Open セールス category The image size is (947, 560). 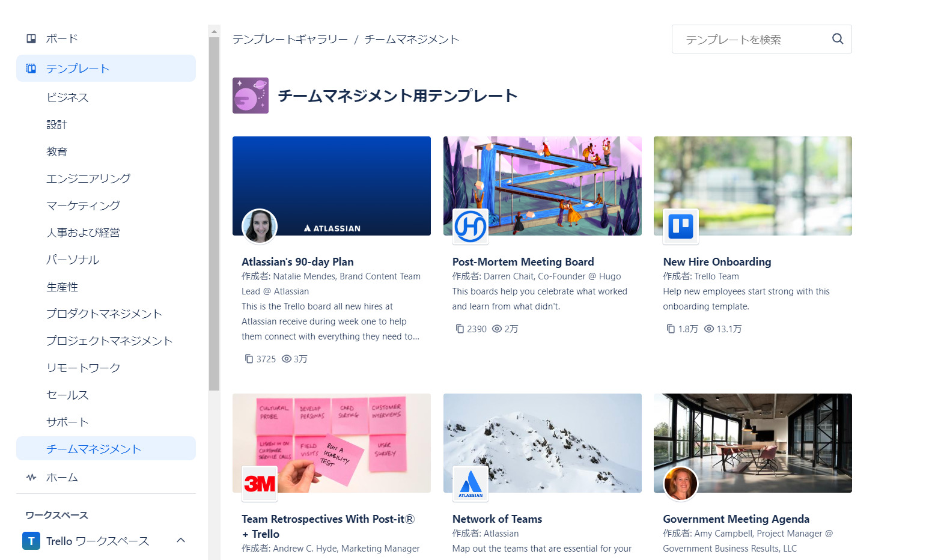click(67, 395)
